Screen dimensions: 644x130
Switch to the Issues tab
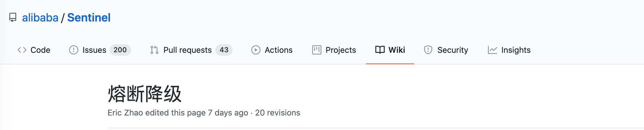click(x=94, y=50)
